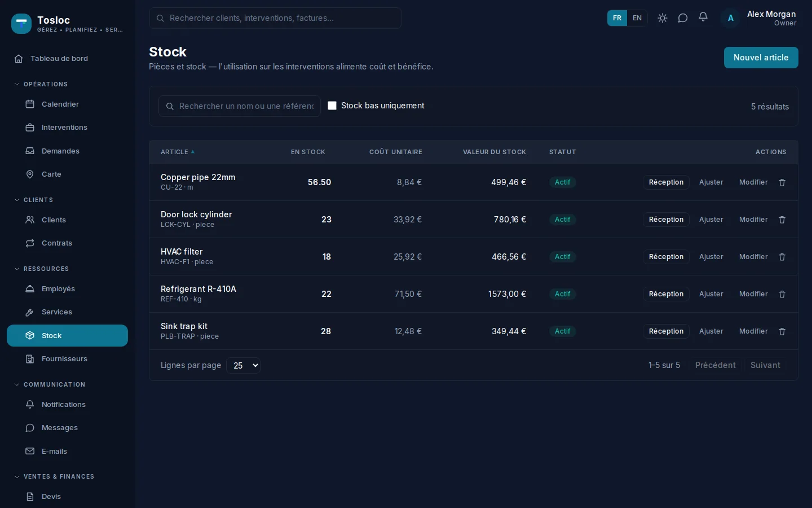Delete the Door lock cylinder item
Image resolution: width=812 pixels, height=508 pixels.
click(782, 220)
